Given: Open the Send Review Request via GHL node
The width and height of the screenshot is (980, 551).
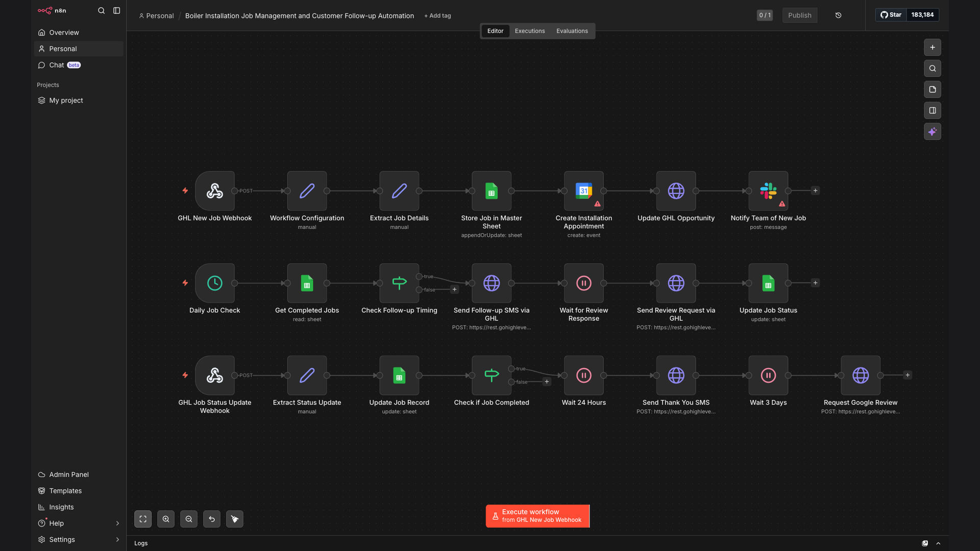Looking at the screenshot, I should [x=676, y=283].
